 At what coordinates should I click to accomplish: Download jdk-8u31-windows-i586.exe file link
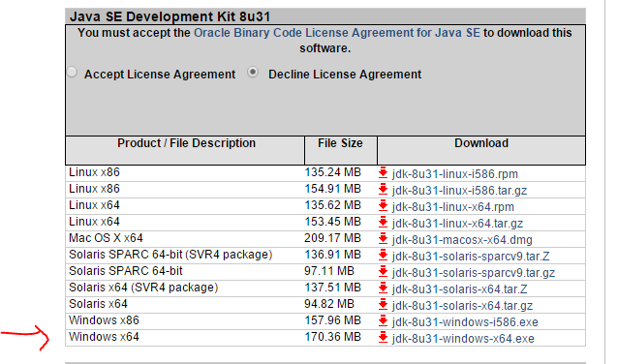coord(465,322)
